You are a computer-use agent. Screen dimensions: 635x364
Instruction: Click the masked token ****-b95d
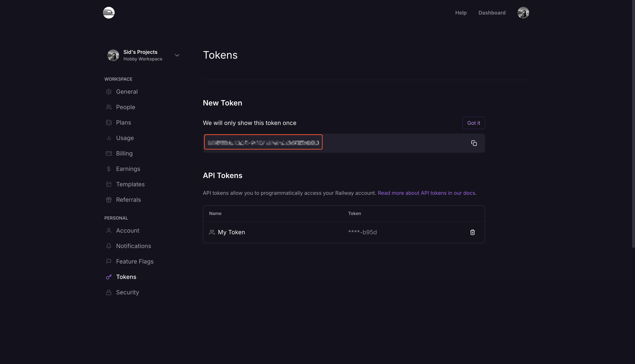(362, 232)
